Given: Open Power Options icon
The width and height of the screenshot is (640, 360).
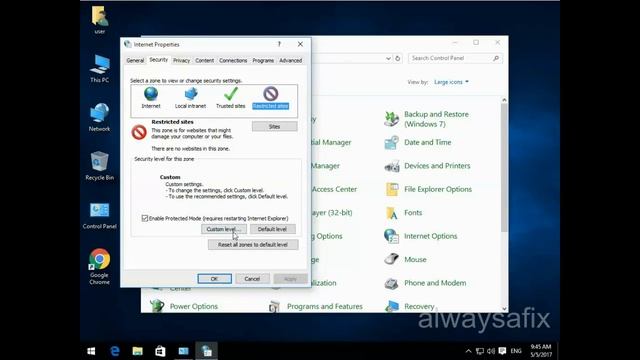Looking at the screenshot, I should click(157, 306).
